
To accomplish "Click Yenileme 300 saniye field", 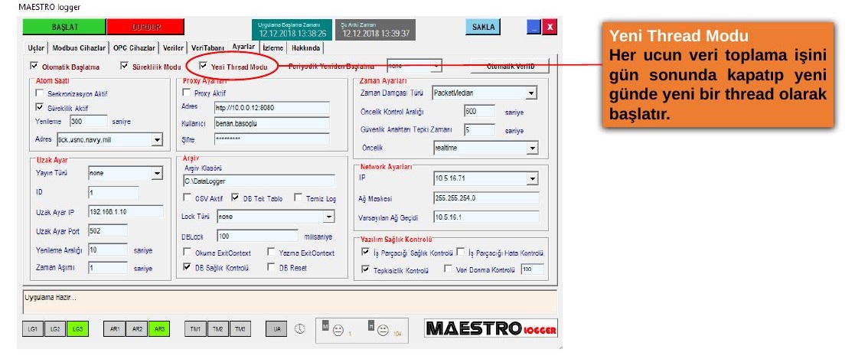I will pyautogui.click(x=89, y=121).
